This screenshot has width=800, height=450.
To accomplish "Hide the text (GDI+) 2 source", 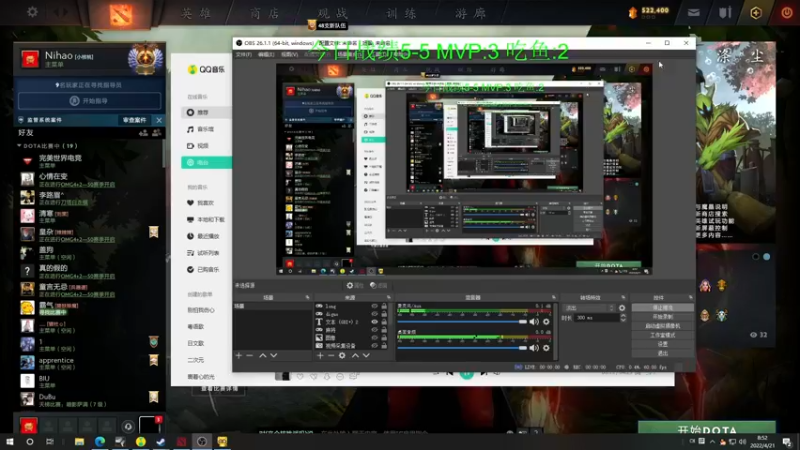I will [x=374, y=322].
